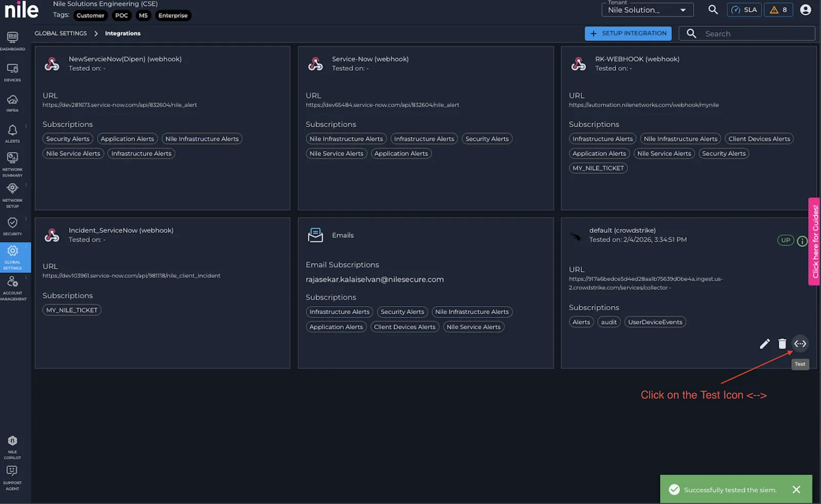Open Network Summary in sidebar
The width and height of the screenshot is (821, 504).
[x=12, y=164]
